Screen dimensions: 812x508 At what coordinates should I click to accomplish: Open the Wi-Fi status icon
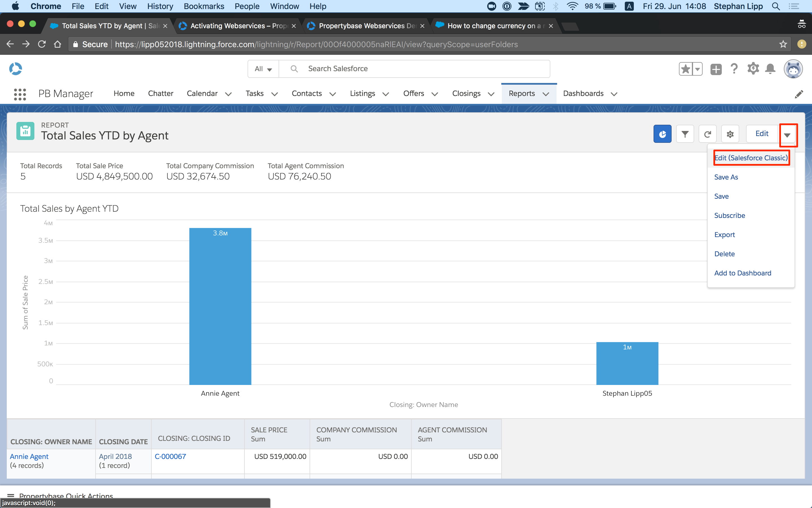point(572,6)
